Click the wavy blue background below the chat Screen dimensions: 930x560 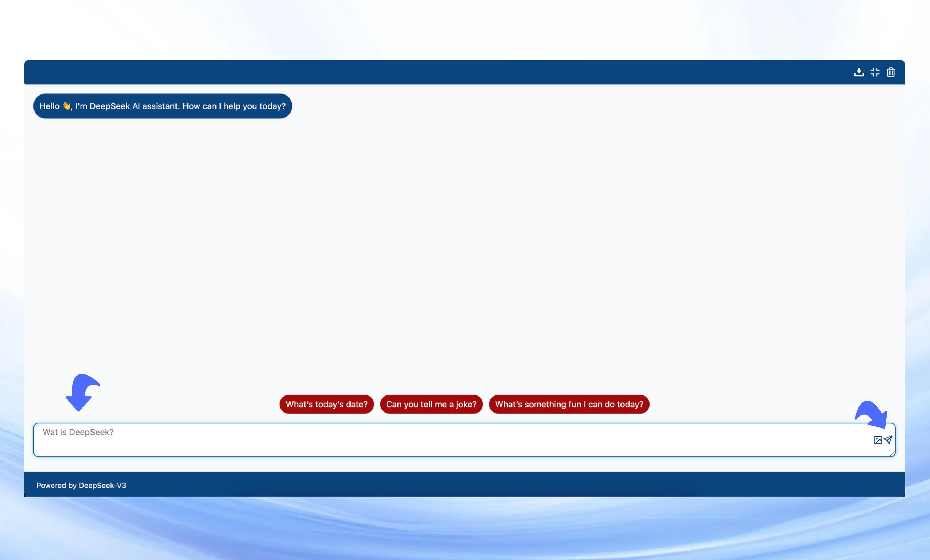[x=464, y=532]
